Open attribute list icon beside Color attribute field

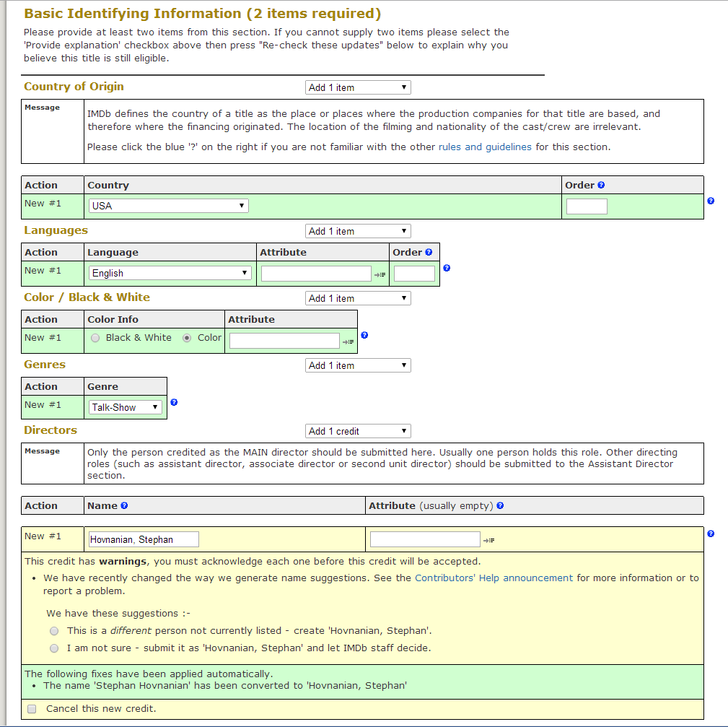point(348,341)
